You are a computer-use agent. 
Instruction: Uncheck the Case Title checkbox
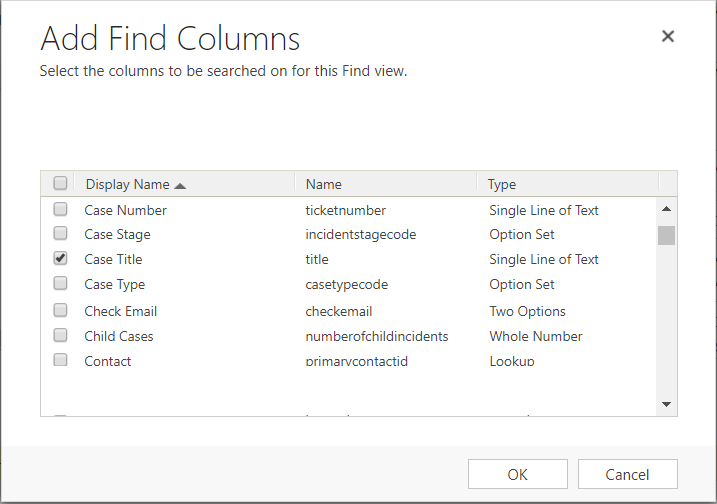point(60,258)
